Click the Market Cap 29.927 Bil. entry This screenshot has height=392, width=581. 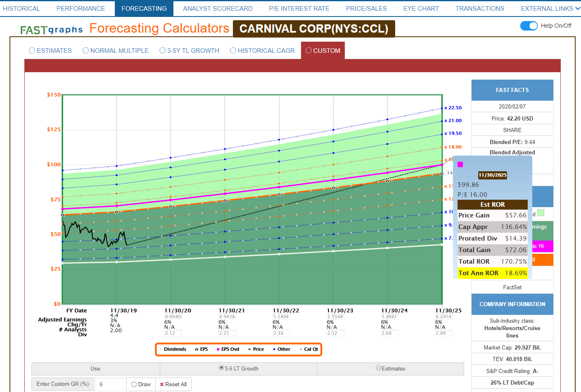coord(512,347)
